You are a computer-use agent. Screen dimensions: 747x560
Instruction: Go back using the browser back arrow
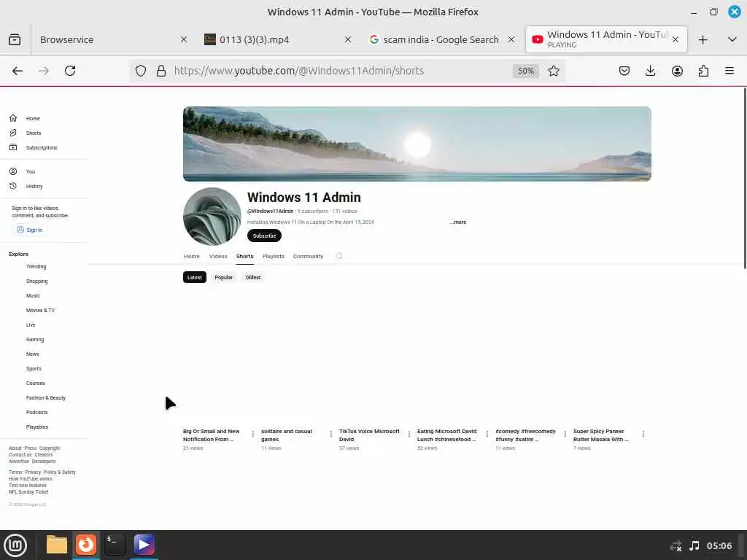18,71
